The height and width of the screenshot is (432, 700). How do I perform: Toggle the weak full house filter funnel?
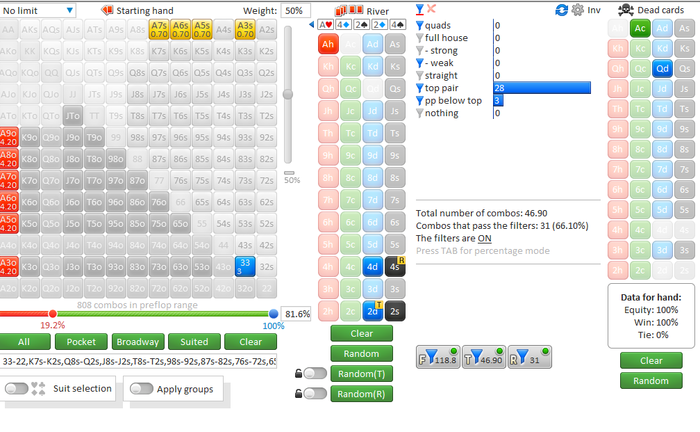pos(420,63)
